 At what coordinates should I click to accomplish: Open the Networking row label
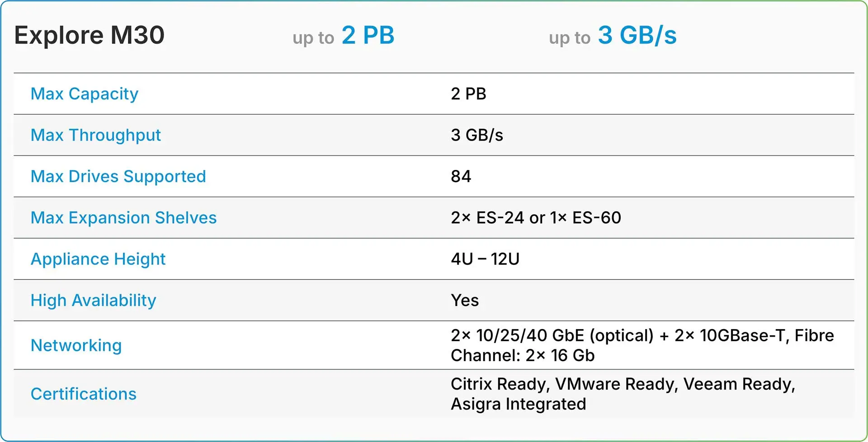76,345
